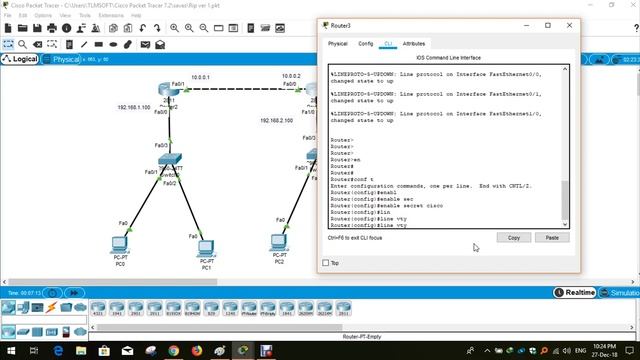Open File Explorer from the taskbar

tap(81, 351)
